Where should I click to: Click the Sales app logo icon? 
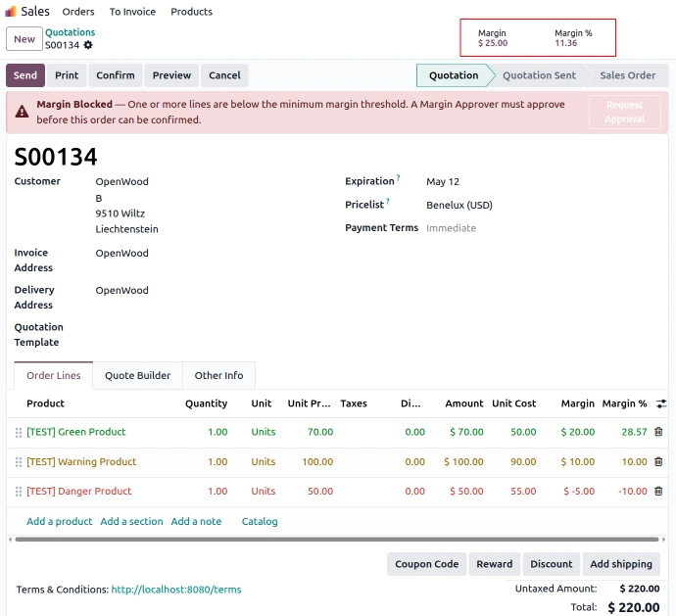pyautogui.click(x=11, y=12)
